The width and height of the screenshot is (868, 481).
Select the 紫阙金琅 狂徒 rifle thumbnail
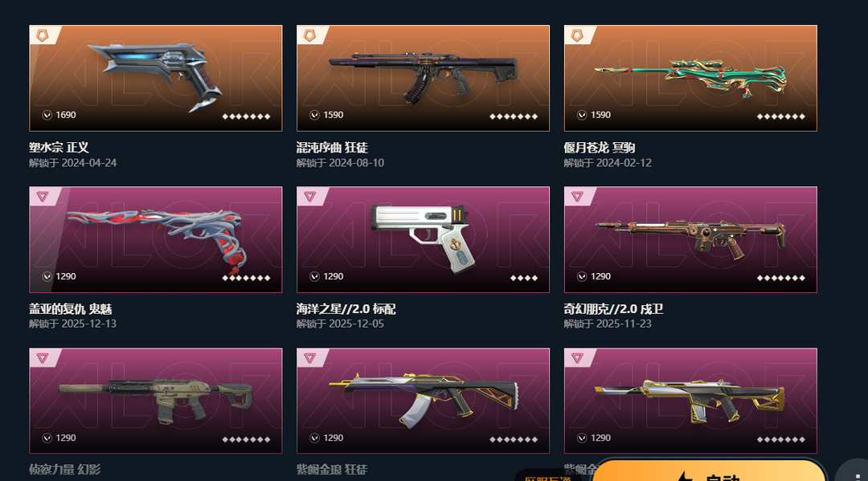click(423, 401)
